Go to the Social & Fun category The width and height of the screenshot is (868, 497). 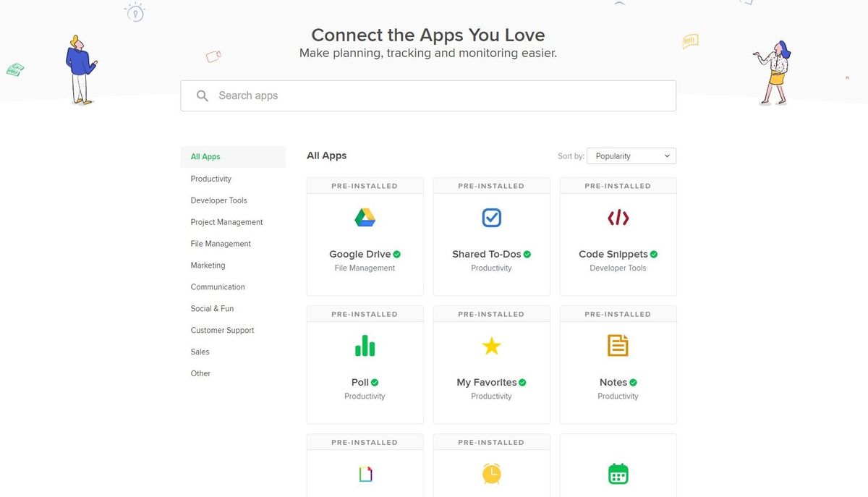213,308
